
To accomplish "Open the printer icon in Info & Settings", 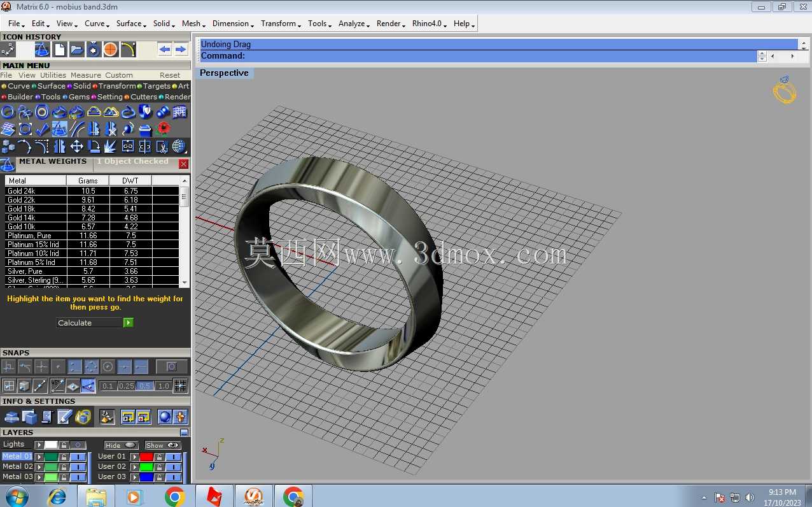I will 12,417.
